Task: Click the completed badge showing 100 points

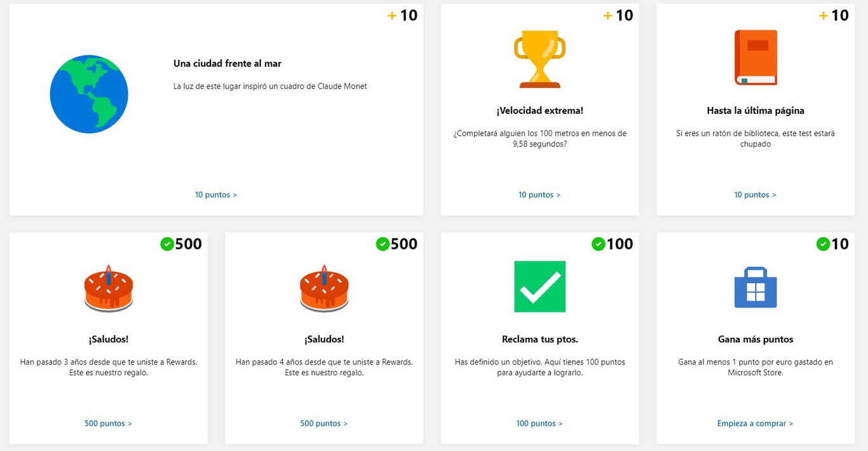Action: [x=613, y=244]
